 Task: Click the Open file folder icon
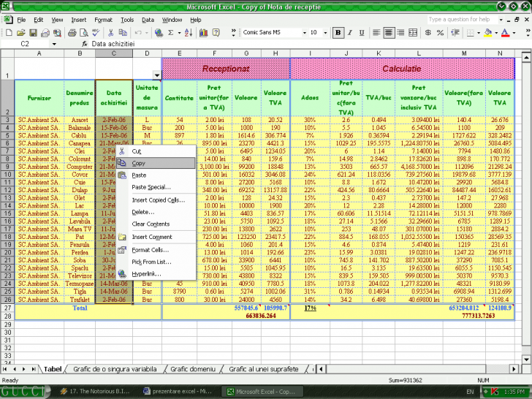(20, 33)
